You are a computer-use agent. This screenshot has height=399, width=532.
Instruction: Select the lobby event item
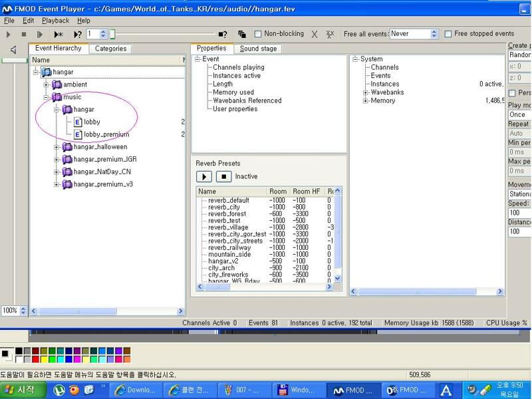click(x=87, y=122)
